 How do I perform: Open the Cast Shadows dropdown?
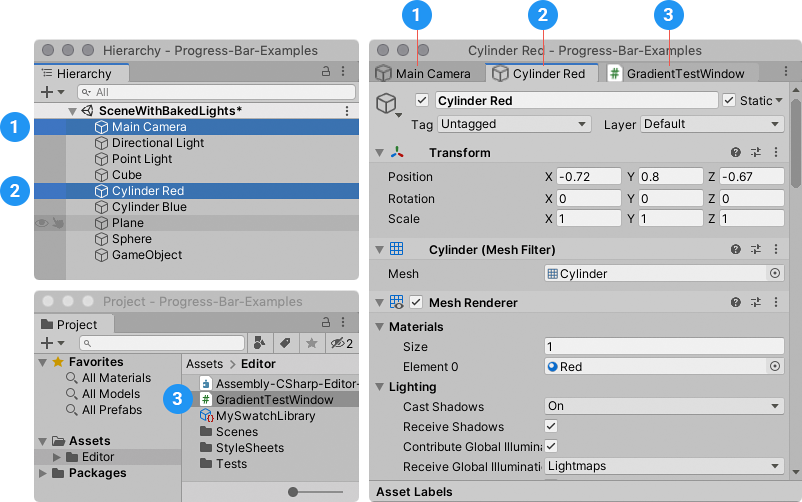coord(664,406)
